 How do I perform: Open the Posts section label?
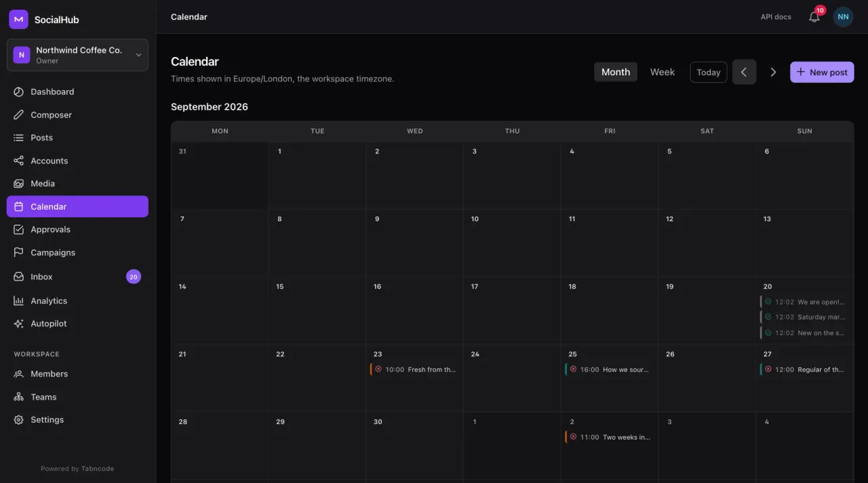[x=41, y=138]
